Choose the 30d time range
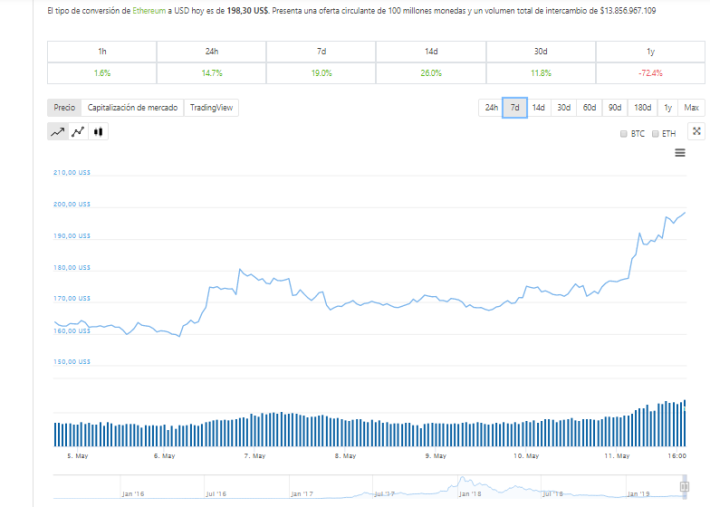This screenshot has width=710, height=507. [x=563, y=107]
